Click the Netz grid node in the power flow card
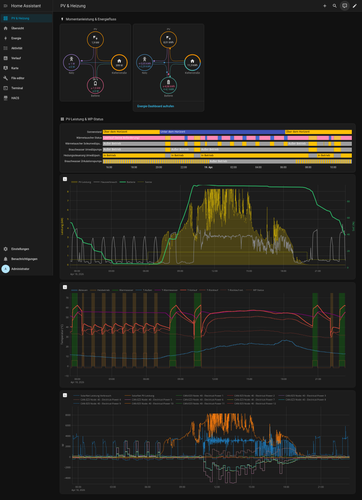The width and height of the screenshot is (362, 500). coord(71,62)
